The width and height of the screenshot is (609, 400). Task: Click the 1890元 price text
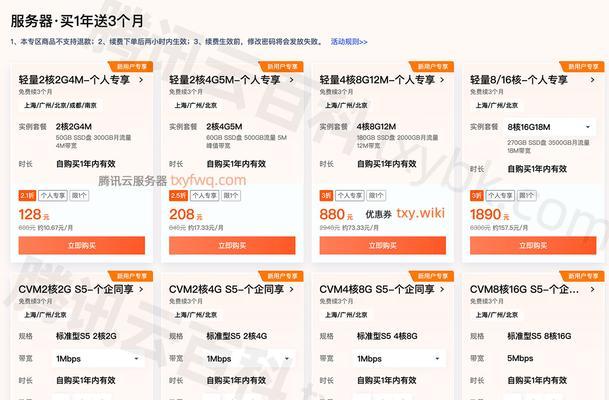489,214
